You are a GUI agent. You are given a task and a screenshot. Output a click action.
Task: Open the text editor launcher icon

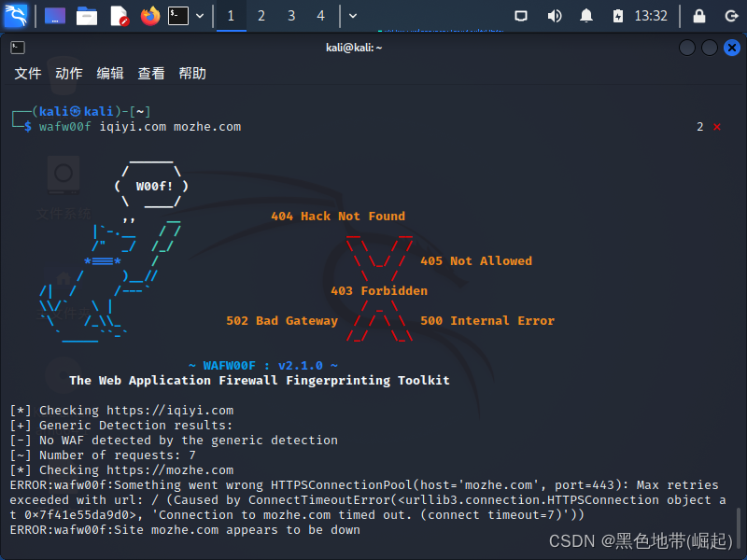coord(120,16)
